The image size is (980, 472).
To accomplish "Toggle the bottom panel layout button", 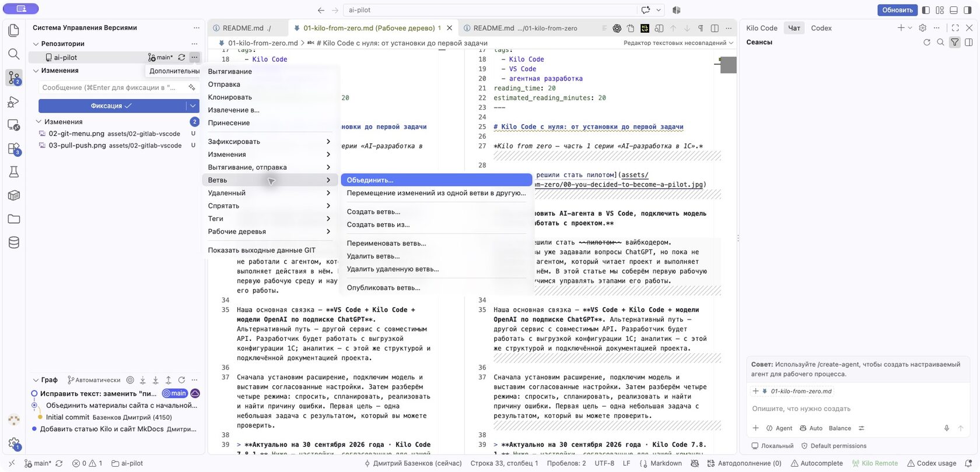I will pyautogui.click(x=954, y=10).
